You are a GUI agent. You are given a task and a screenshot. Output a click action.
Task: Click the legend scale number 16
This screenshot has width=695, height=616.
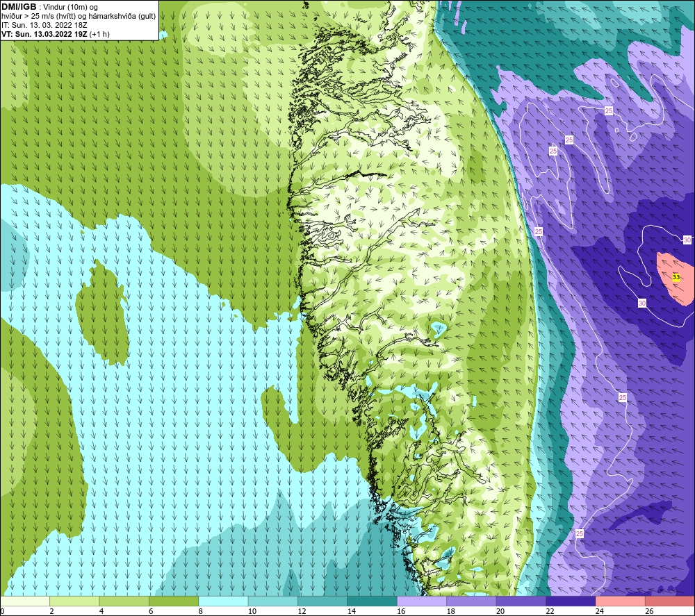(x=401, y=611)
